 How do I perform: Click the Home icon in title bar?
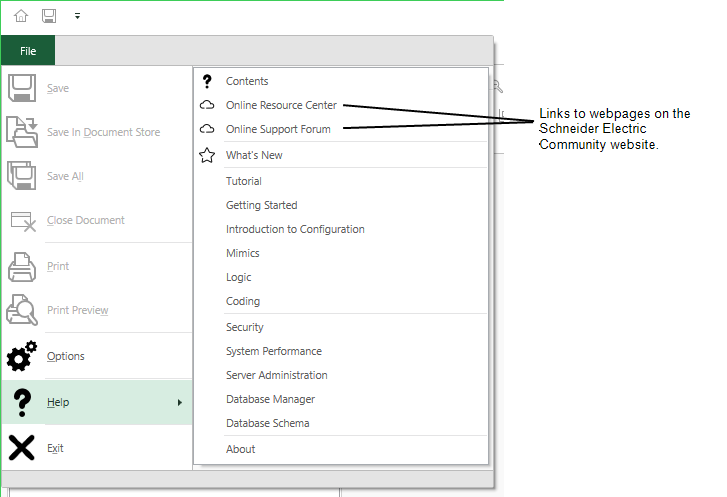tap(21, 16)
